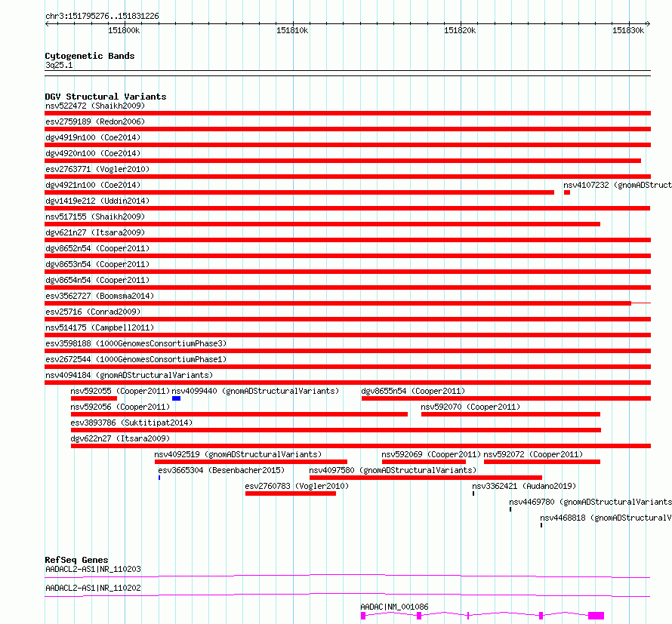This screenshot has width=672, height=624.
Task: Open nsv4092519 gnomADStructuralVariants label
Action: click(x=238, y=454)
